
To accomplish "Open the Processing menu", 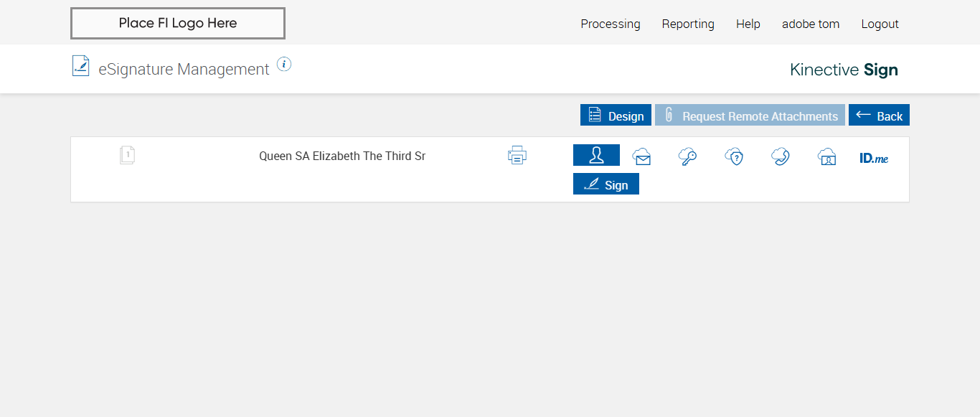I will (x=611, y=24).
